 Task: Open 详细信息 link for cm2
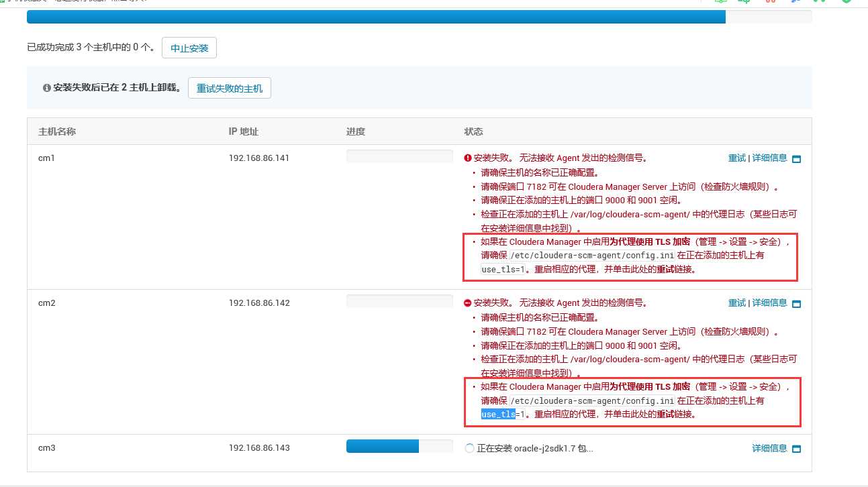[x=769, y=303]
